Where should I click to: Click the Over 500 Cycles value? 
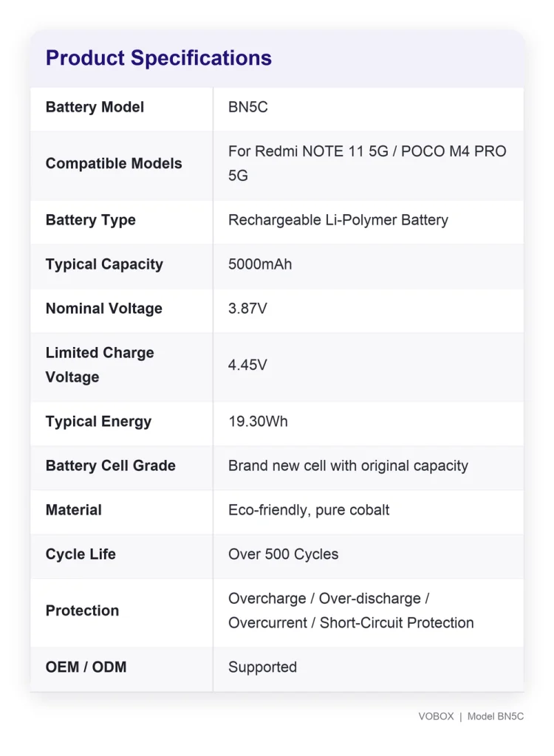[283, 554]
